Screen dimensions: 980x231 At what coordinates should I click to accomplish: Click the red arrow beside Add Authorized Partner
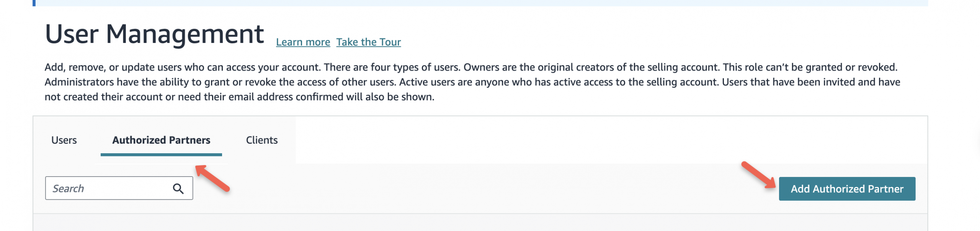click(759, 175)
